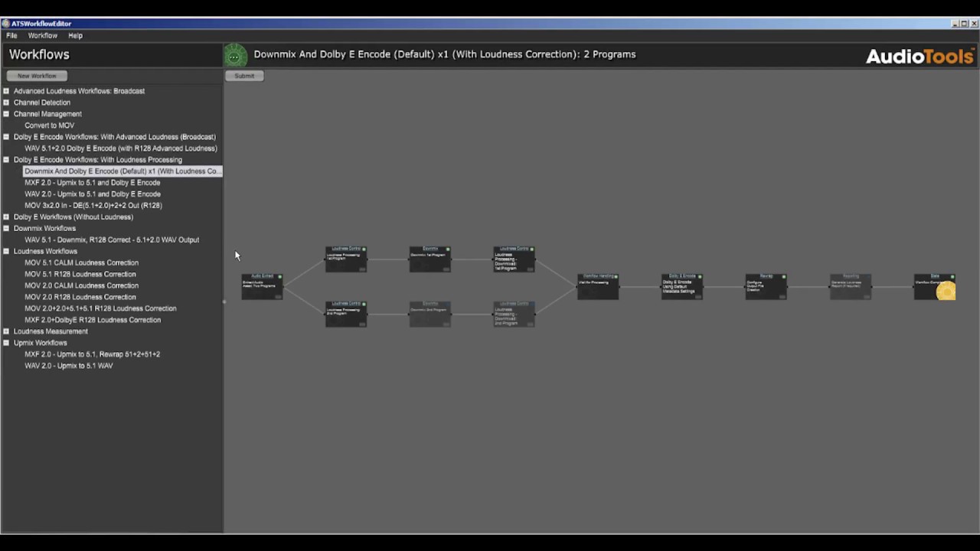Screen dimensions: 980x551
Task: Open settings button on Dolby E Encode node
Action: [x=699, y=296]
